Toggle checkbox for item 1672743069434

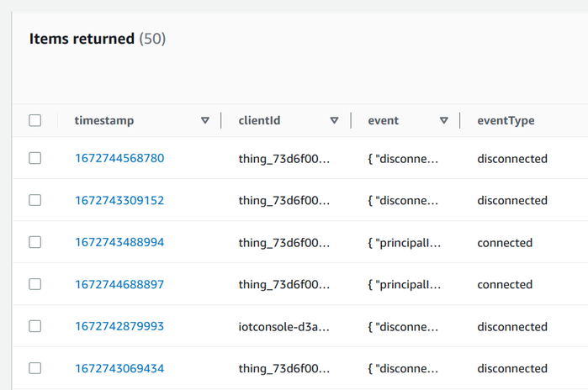pos(35,368)
